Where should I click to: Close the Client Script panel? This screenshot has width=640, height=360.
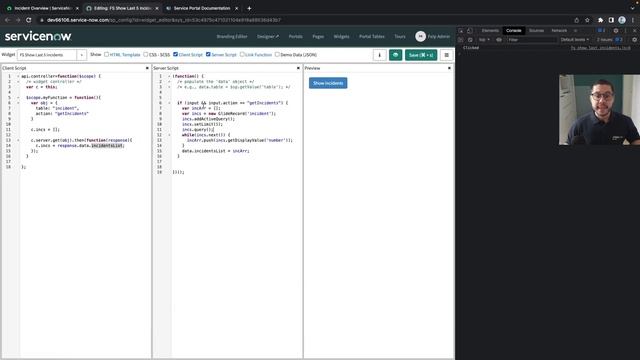(147, 68)
